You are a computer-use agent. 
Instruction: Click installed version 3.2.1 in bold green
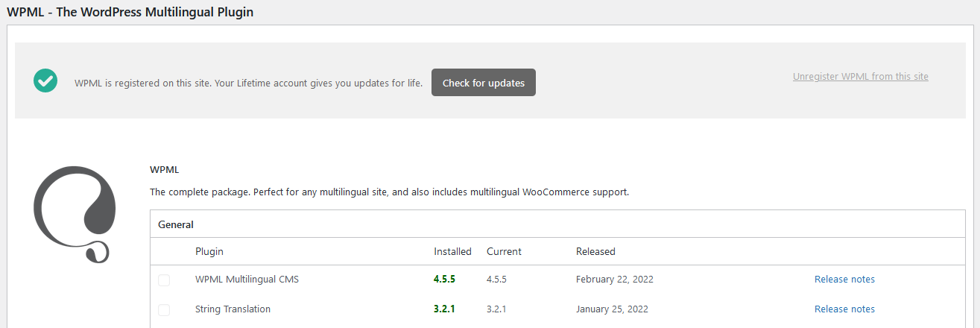444,309
